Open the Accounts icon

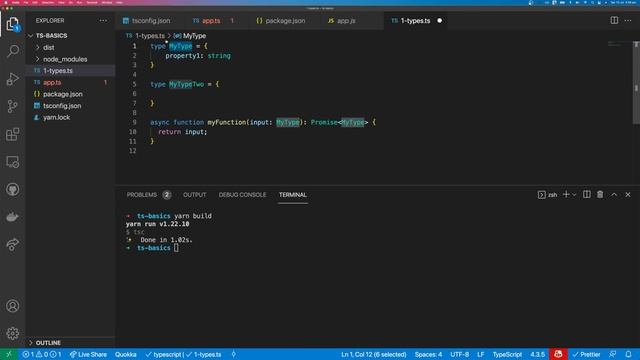(13, 306)
